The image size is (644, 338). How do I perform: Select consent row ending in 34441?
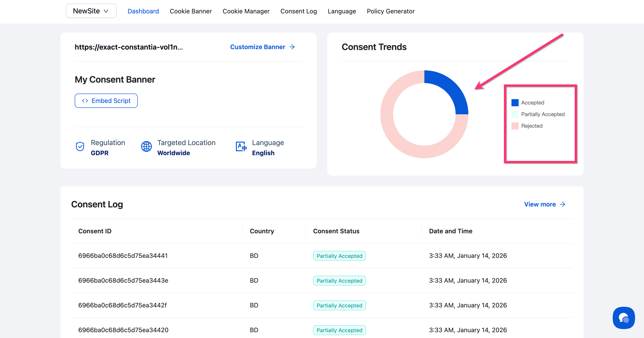[x=123, y=256]
